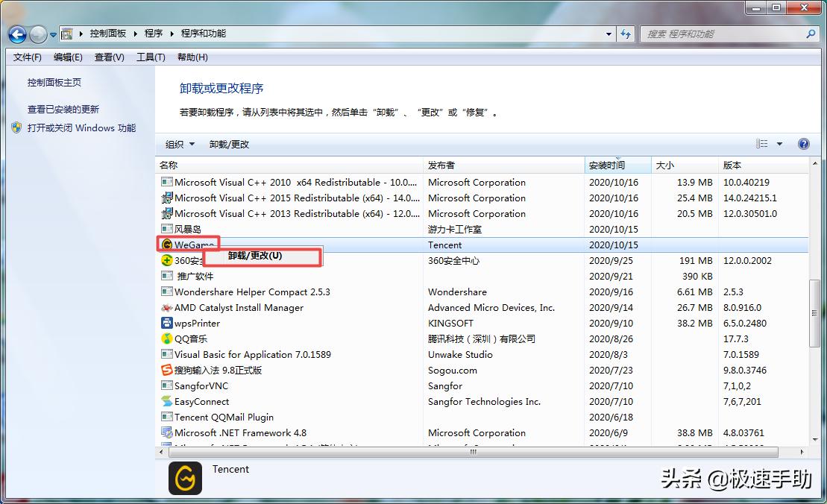Screen dimensions: 827x504
Task: Click the 风暴岛 entry icon
Action: (166, 229)
